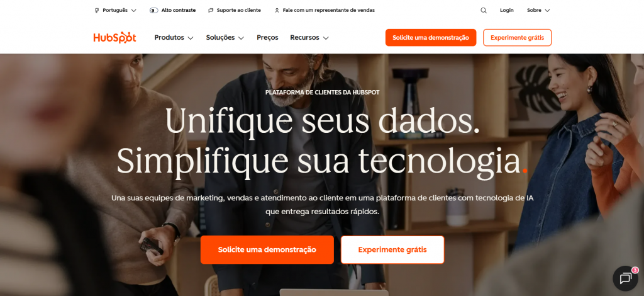Open the Produtos menu

pyautogui.click(x=174, y=37)
